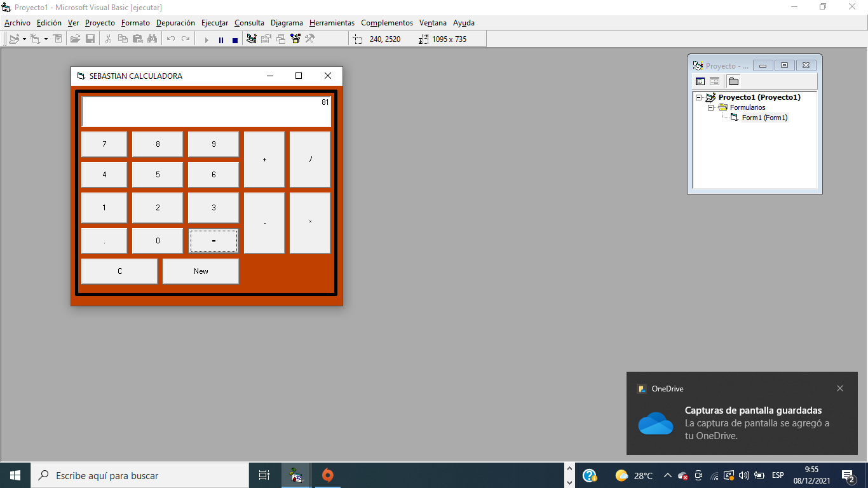
Task: Click the Copy toolbar icon
Action: click(123, 39)
